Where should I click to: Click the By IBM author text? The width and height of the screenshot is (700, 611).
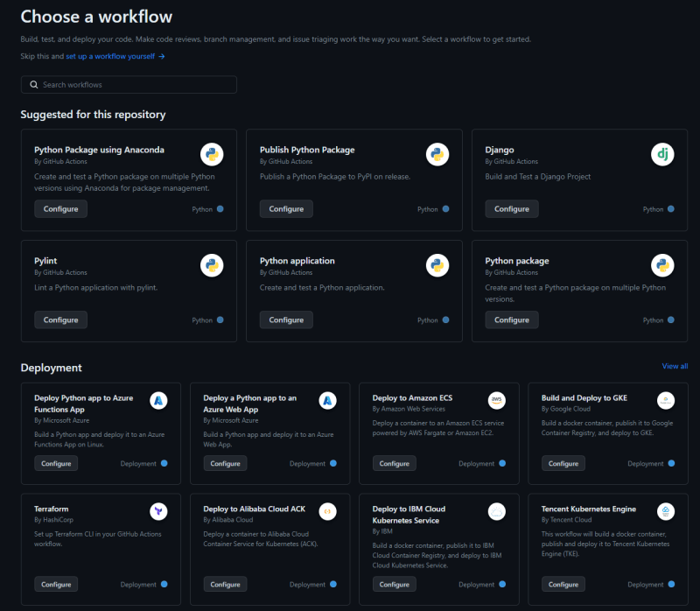382,531
